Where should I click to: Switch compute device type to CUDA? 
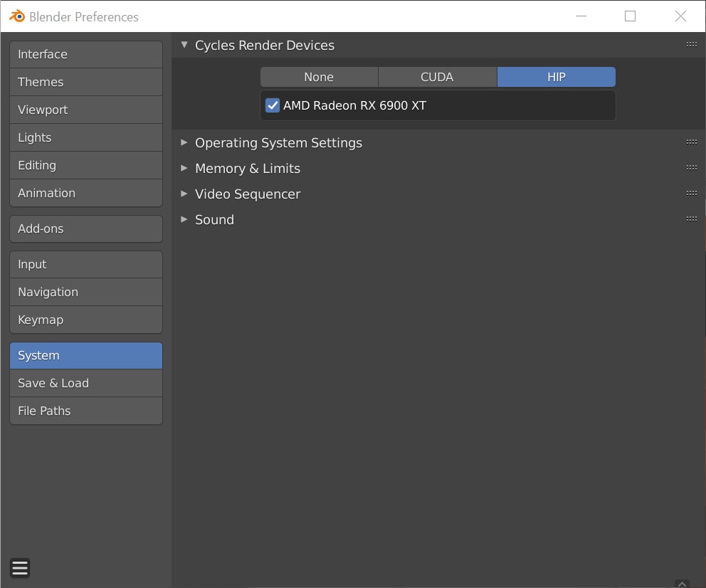[437, 77]
